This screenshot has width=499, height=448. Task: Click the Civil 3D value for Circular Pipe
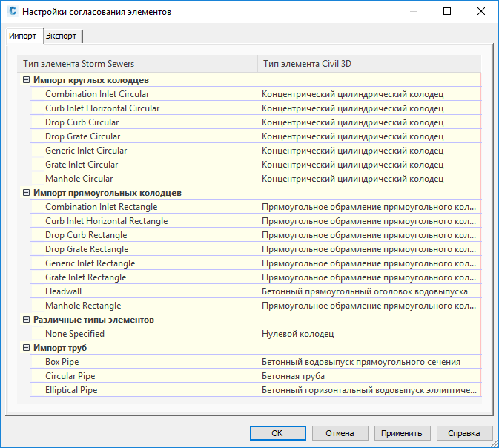pyautogui.click(x=369, y=376)
